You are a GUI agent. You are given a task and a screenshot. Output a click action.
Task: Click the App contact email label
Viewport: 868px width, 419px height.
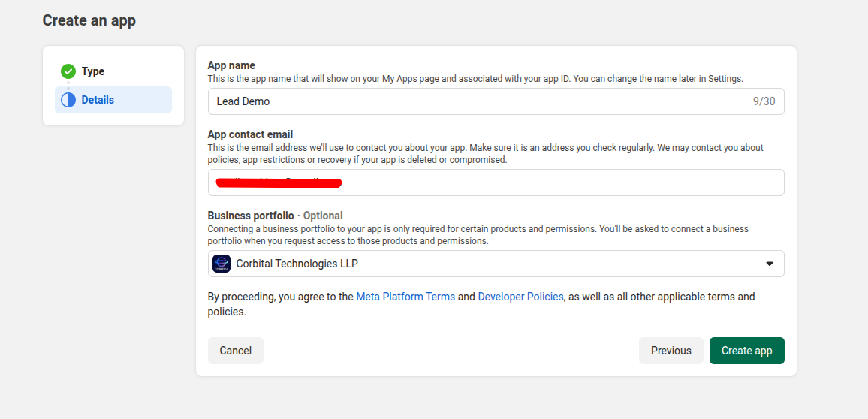(x=250, y=134)
